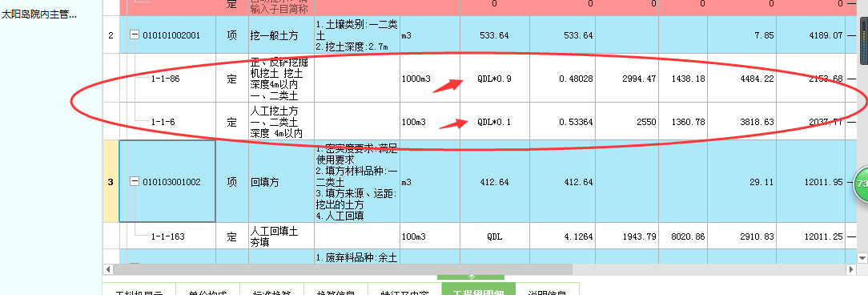The height and width of the screenshot is (295, 868).
Task: Click the 人工回填土夯填 name cell
Action: 281,236
